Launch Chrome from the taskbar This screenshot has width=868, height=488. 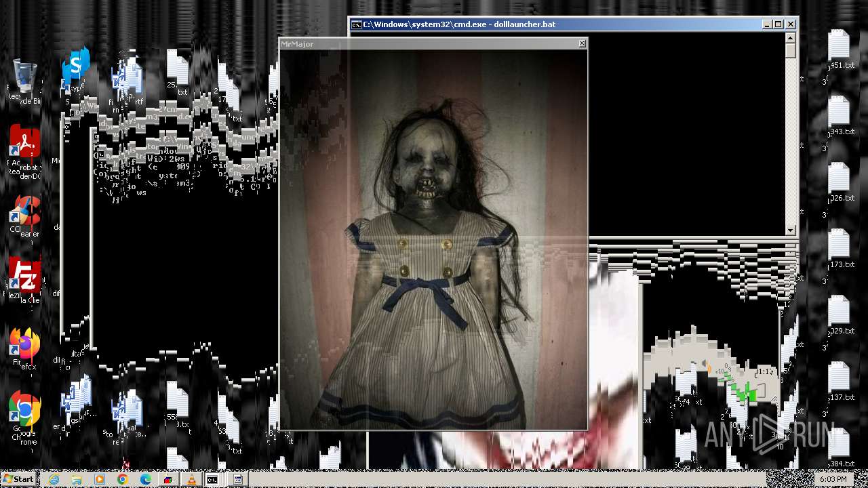point(123,479)
